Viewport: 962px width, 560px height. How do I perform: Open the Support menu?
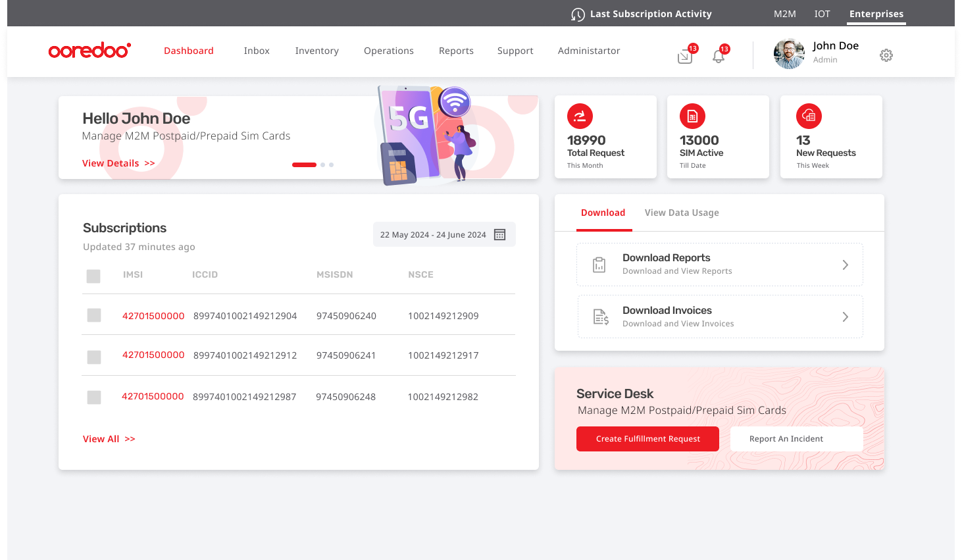click(515, 51)
